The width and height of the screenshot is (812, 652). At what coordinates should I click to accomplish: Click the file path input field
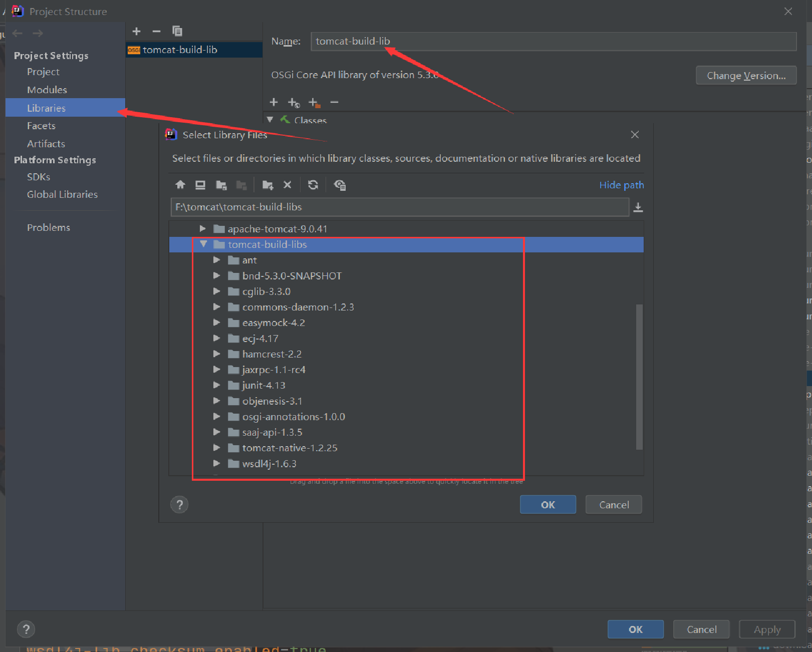coord(400,207)
